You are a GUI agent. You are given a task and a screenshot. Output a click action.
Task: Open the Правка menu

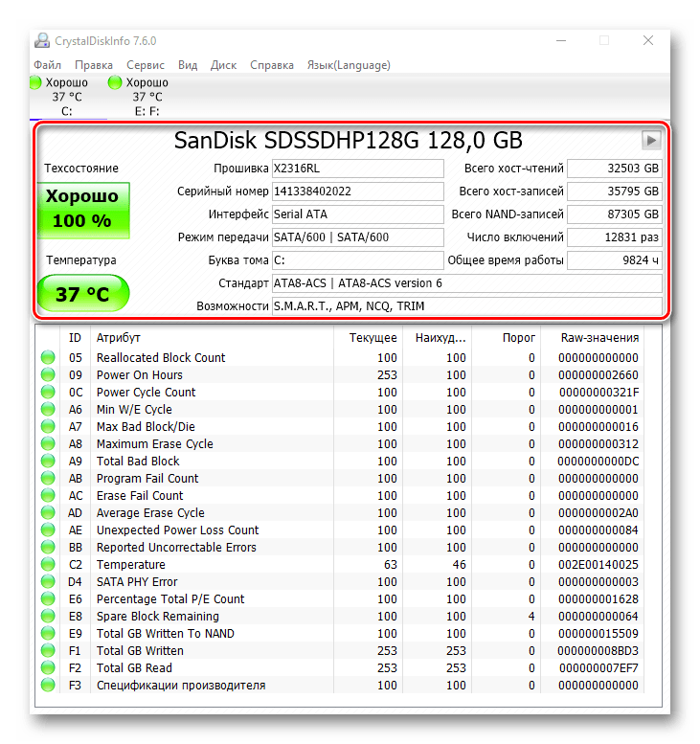(94, 65)
